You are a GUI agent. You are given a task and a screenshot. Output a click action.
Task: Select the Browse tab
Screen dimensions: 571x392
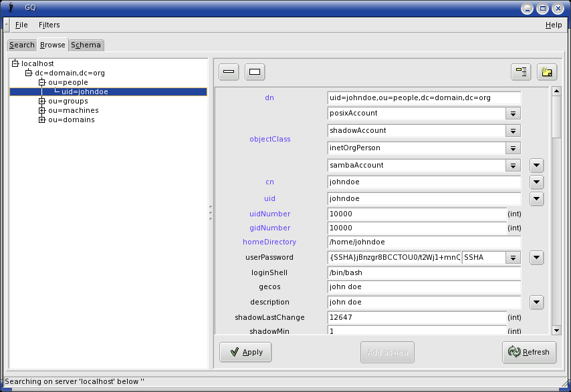pos(52,45)
